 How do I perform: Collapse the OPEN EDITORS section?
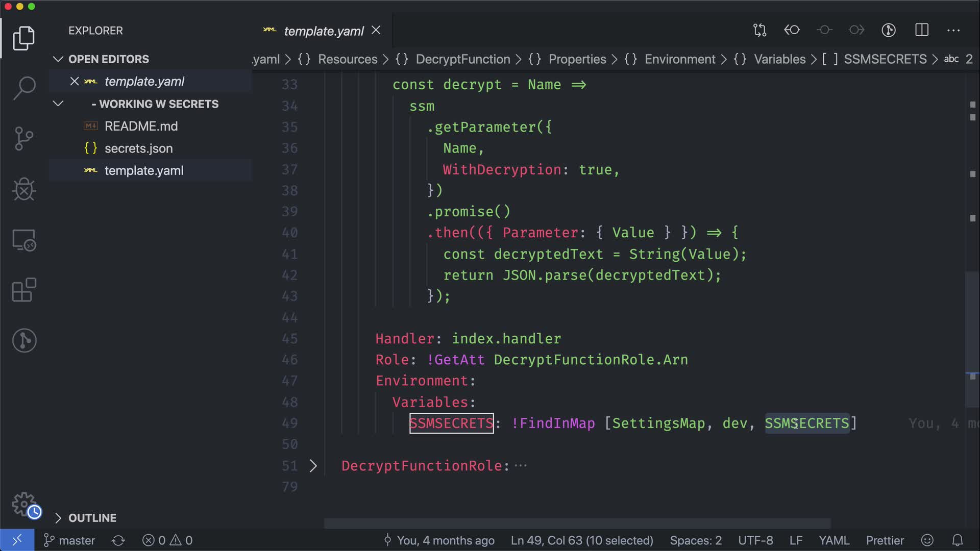[x=58, y=59]
